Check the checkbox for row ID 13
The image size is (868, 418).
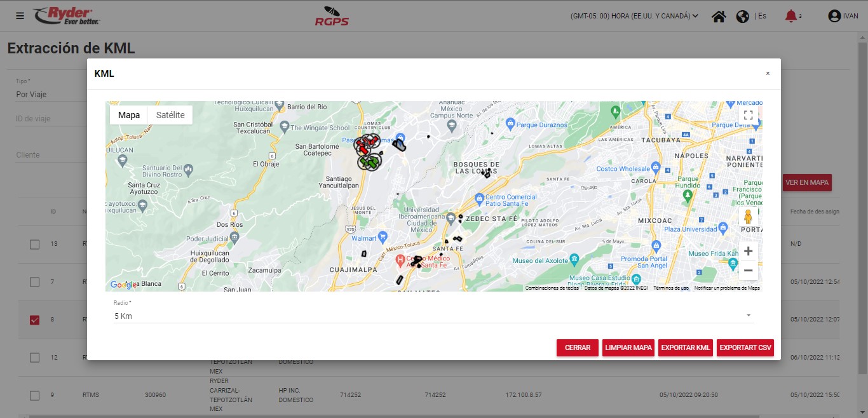(x=35, y=244)
